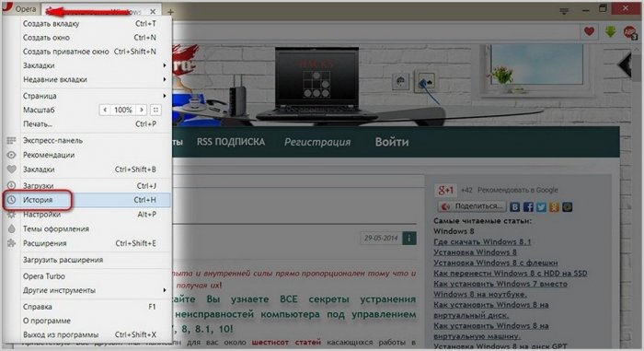
Task: Select Создать вкладку menu item
Action: (x=89, y=23)
